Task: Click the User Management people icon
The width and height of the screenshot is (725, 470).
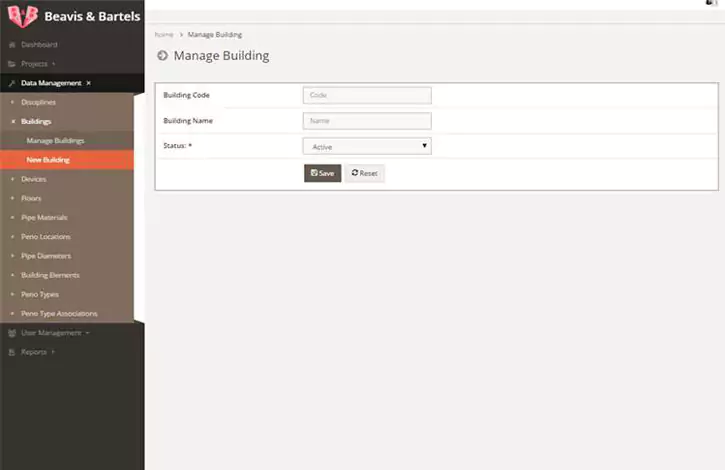Action: pos(12,332)
